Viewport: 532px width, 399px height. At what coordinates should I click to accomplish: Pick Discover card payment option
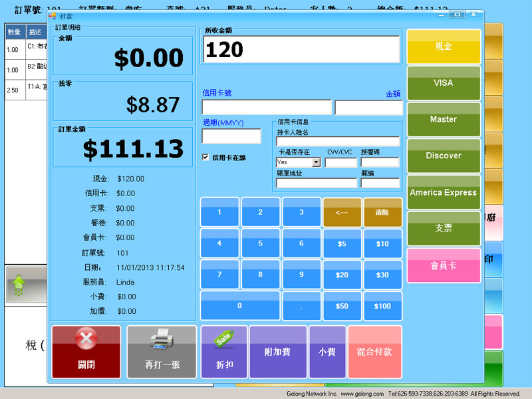tap(443, 156)
